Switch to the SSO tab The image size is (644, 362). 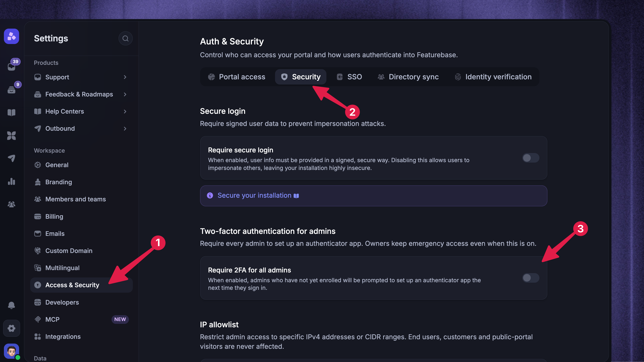[x=349, y=77]
